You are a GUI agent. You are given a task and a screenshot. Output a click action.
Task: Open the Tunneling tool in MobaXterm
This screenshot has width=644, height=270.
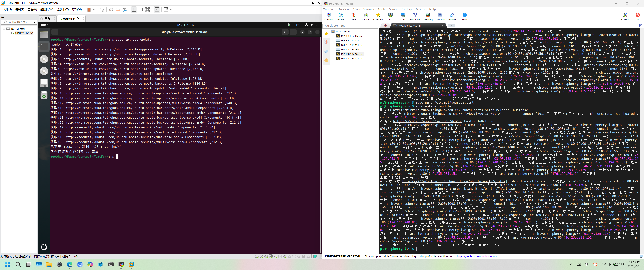tap(427, 17)
